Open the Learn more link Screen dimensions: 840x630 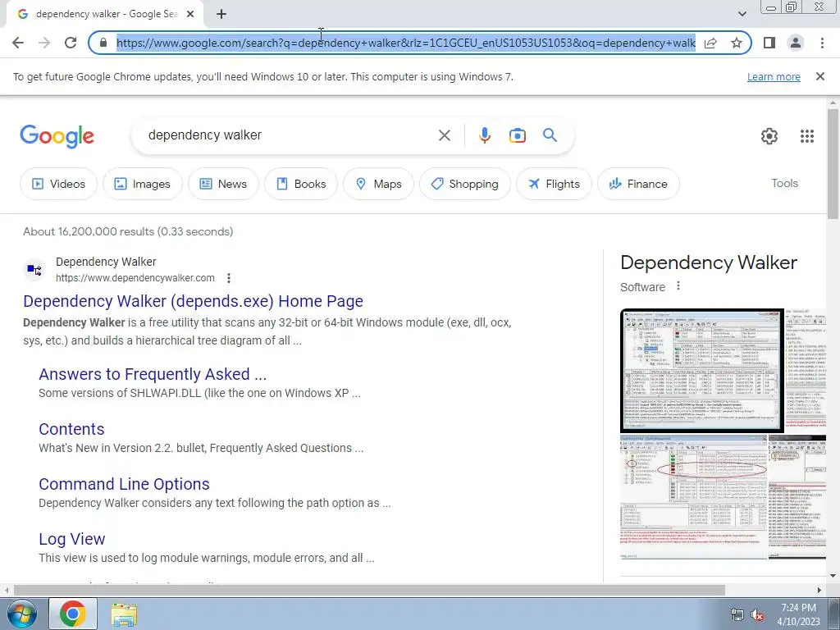[x=774, y=76]
